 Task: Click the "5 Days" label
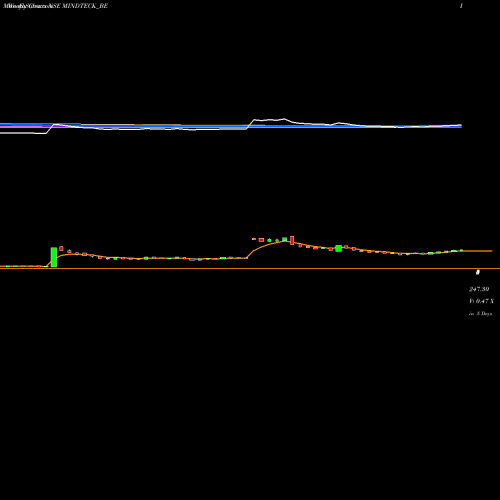[484, 314]
